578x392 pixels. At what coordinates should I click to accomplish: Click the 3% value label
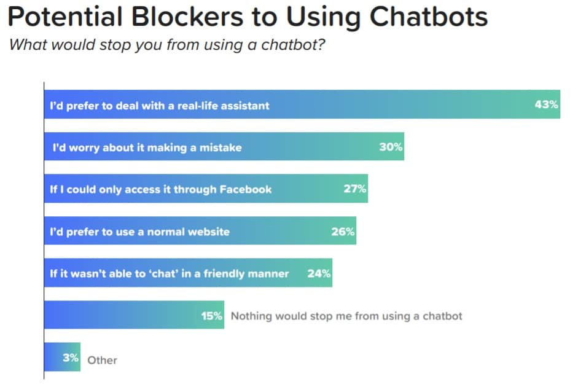point(71,358)
